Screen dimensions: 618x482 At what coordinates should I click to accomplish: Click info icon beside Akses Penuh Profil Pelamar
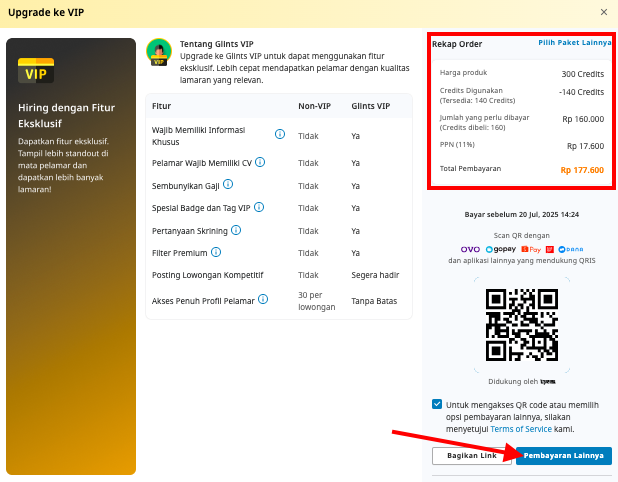263,299
